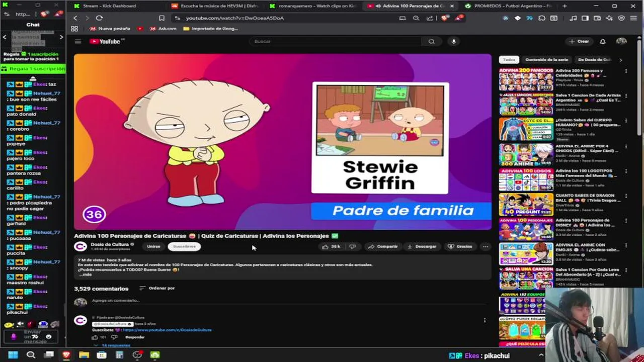The image size is (644, 362).
Task: Like the pinned comment with 101 likes
Action: pos(95,337)
